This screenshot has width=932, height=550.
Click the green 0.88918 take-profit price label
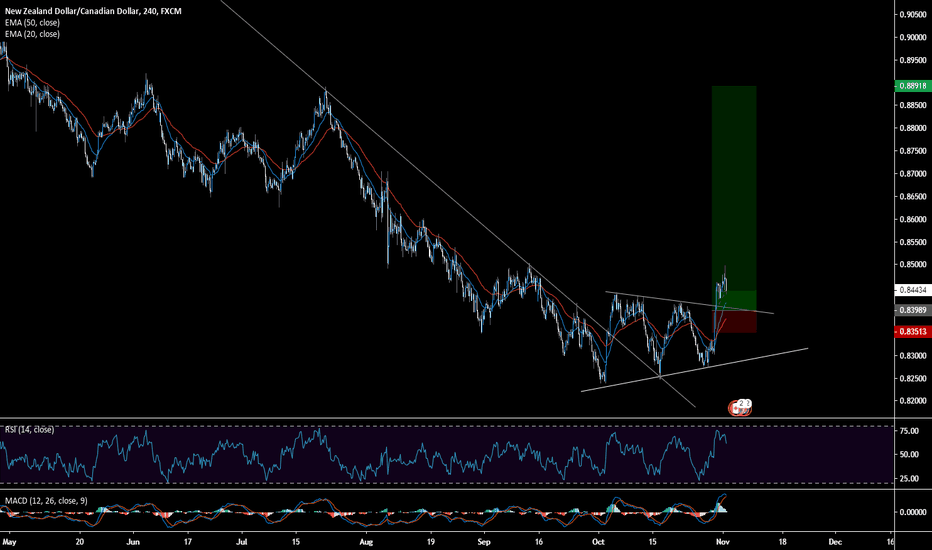click(x=912, y=86)
